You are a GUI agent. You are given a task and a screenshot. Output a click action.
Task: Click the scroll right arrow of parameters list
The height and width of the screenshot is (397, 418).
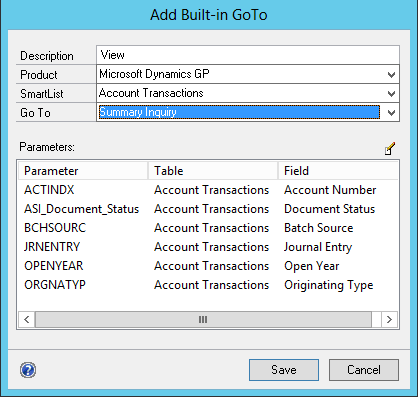pyautogui.click(x=389, y=320)
